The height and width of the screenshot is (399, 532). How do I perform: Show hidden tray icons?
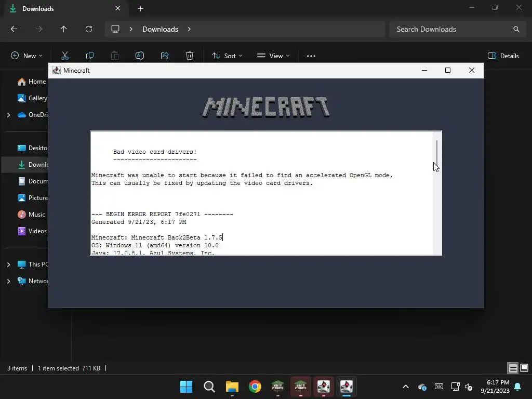click(406, 387)
